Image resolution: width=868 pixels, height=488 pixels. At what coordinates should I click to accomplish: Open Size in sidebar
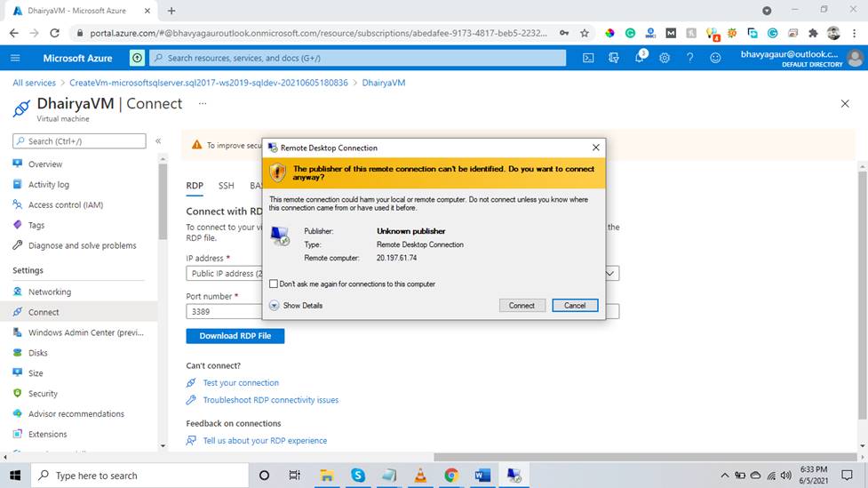coord(36,373)
